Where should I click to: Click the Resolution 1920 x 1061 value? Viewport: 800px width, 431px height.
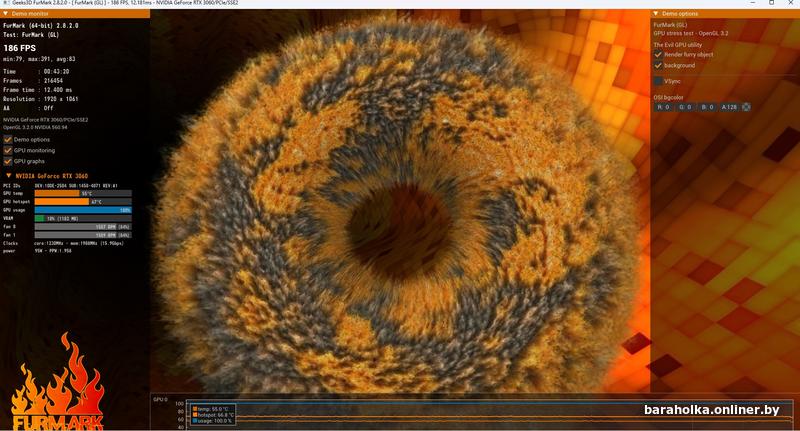(x=61, y=99)
